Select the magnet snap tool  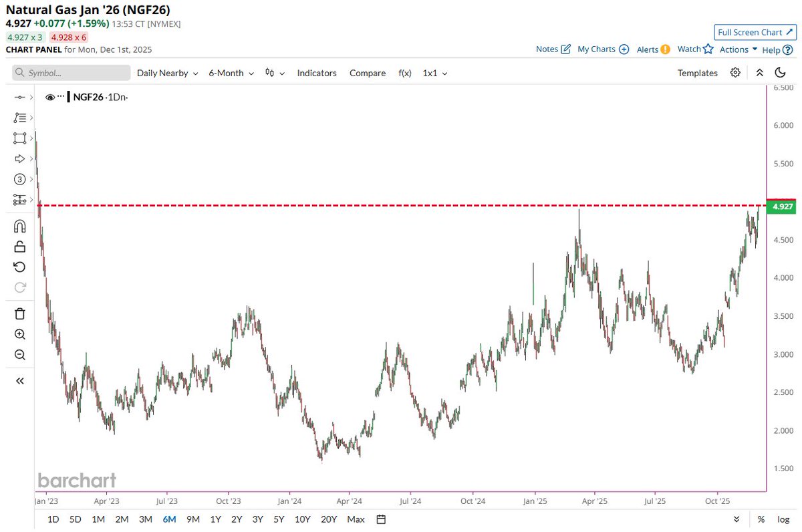19,226
